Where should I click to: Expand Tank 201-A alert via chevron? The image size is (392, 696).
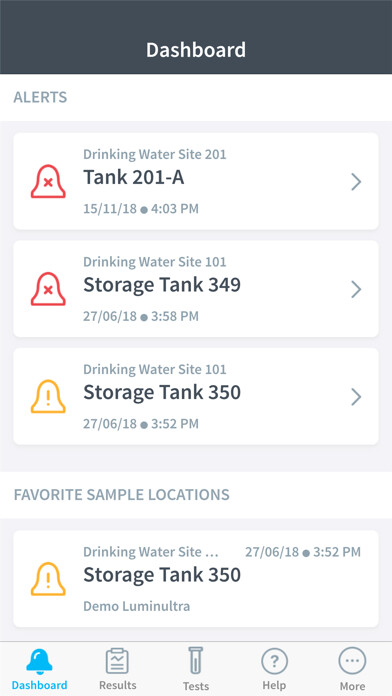[356, 182]
